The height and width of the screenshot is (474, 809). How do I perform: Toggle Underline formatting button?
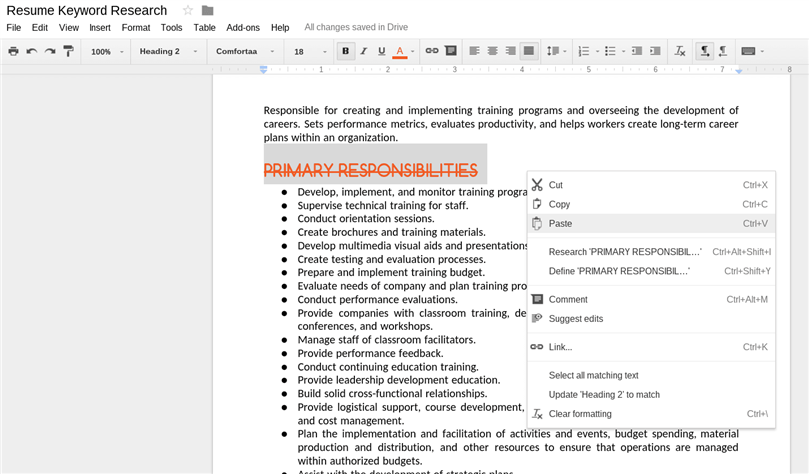pyautogui.click(x=382, y=51)
